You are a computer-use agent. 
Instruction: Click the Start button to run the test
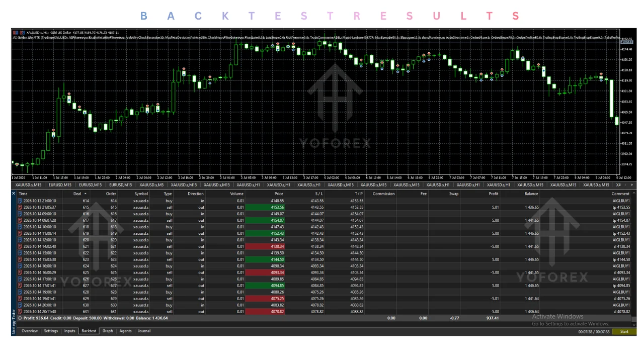tap(624, 332)
